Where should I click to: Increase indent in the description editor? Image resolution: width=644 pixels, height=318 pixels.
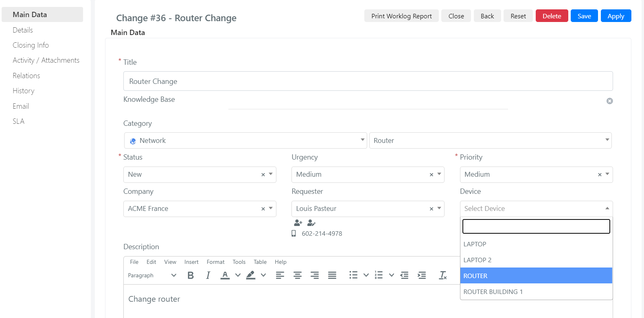(x=422, y=275)
